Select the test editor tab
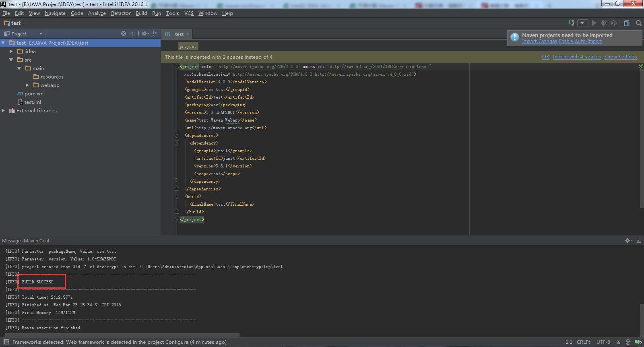 pyautogui.click(x=177, y=34)
